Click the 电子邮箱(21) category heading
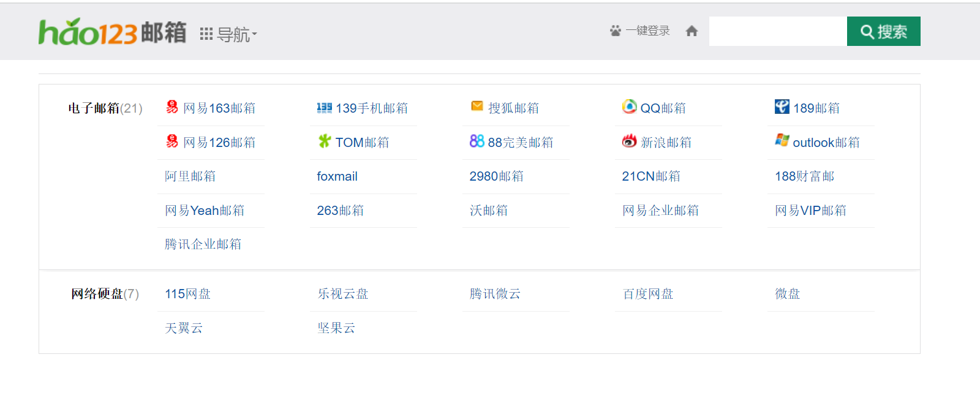Viewport: 980px width, 417px height. [105, 108]
